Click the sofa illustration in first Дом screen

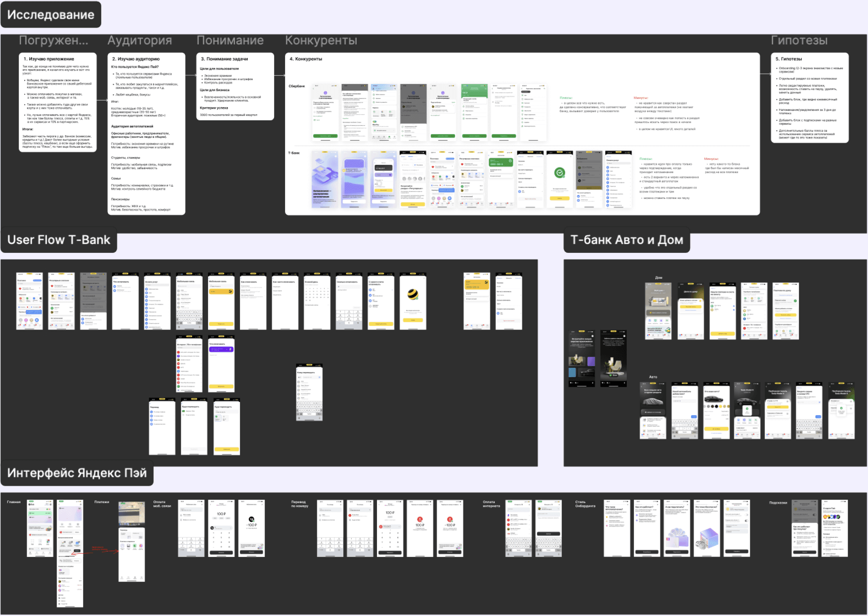[658, 301]
